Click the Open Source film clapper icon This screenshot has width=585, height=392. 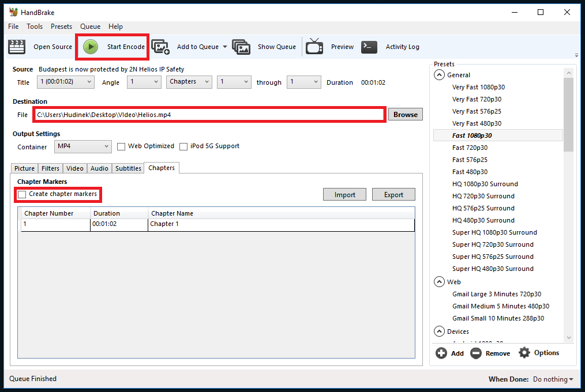[x=17, y=47]
